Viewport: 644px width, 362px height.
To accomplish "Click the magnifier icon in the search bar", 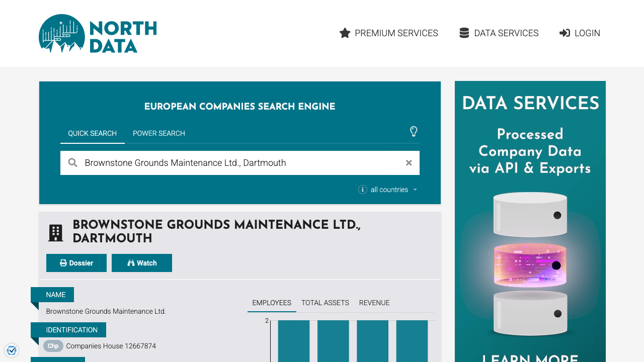I will tap(72, 162).
